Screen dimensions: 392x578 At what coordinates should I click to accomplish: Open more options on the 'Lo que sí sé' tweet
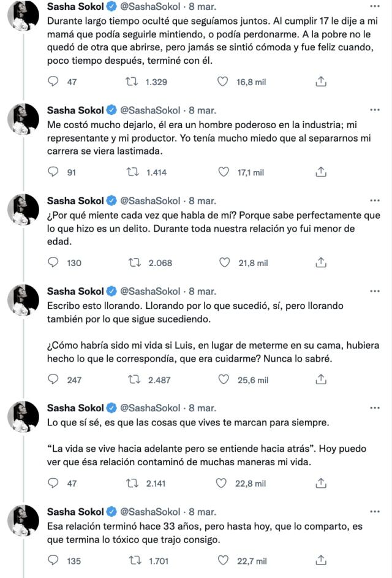click(x=375, y=408)
